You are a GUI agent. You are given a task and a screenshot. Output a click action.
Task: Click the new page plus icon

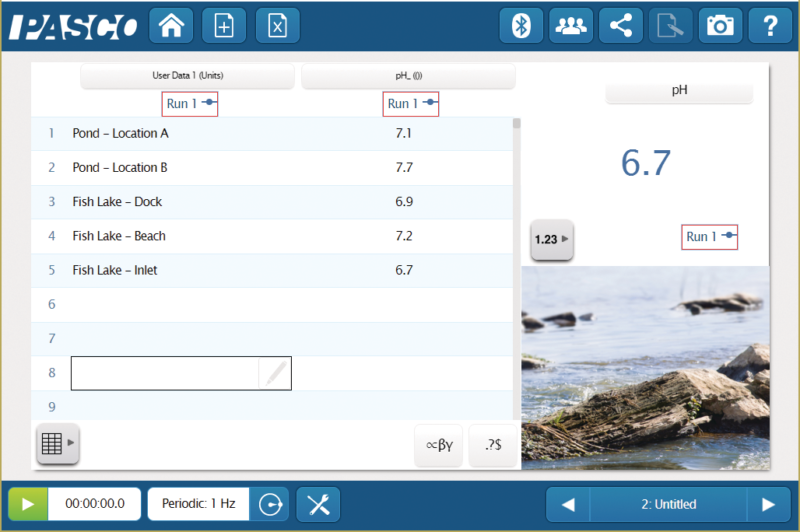[224, 26]
